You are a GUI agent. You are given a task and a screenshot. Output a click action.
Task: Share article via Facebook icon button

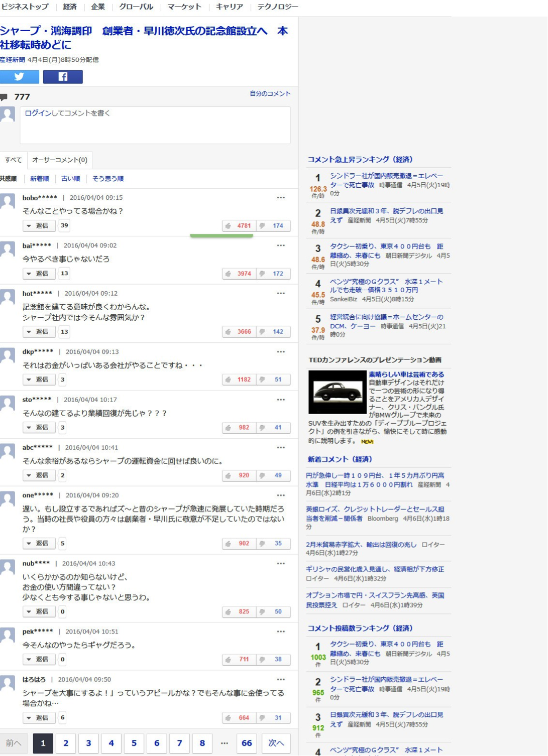(63, 77)
